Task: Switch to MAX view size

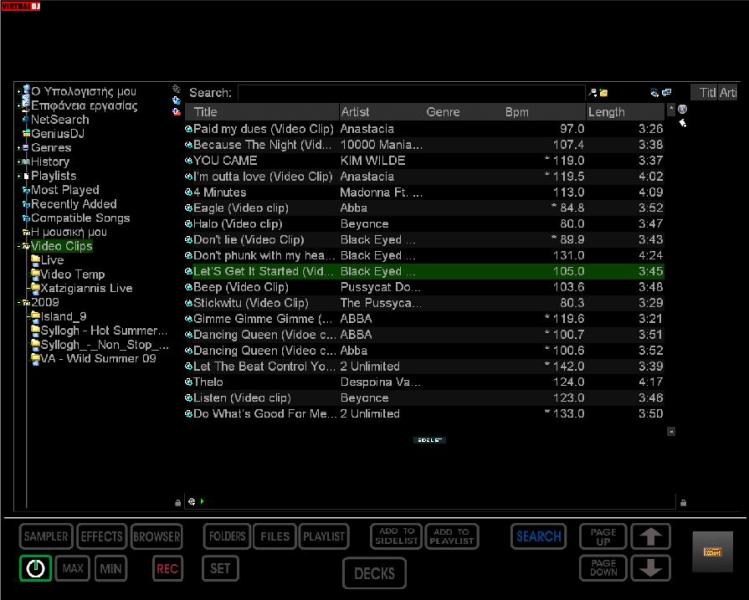Action: 73,568
